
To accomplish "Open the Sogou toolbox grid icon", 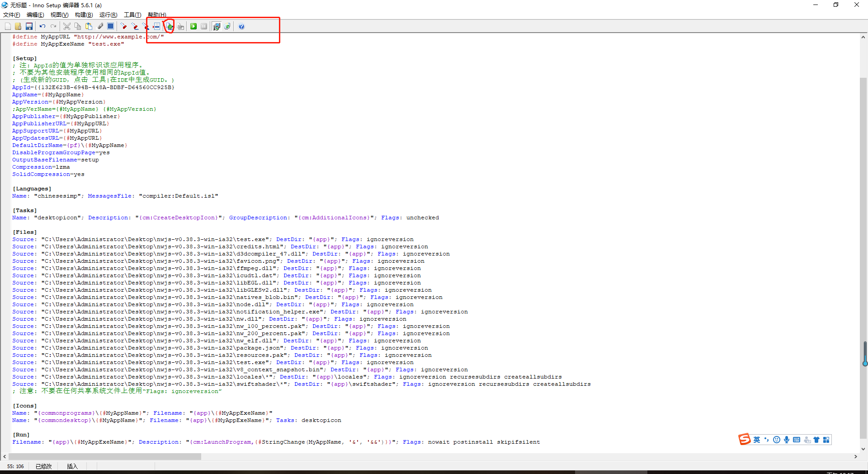I will coord(826,440).
